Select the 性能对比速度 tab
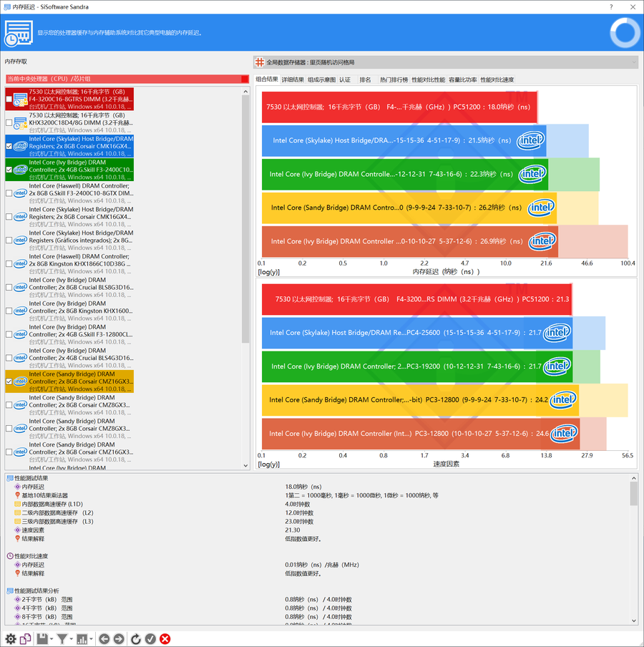The height and width of the screenshot is (647, 644). (x=497, y=79)
